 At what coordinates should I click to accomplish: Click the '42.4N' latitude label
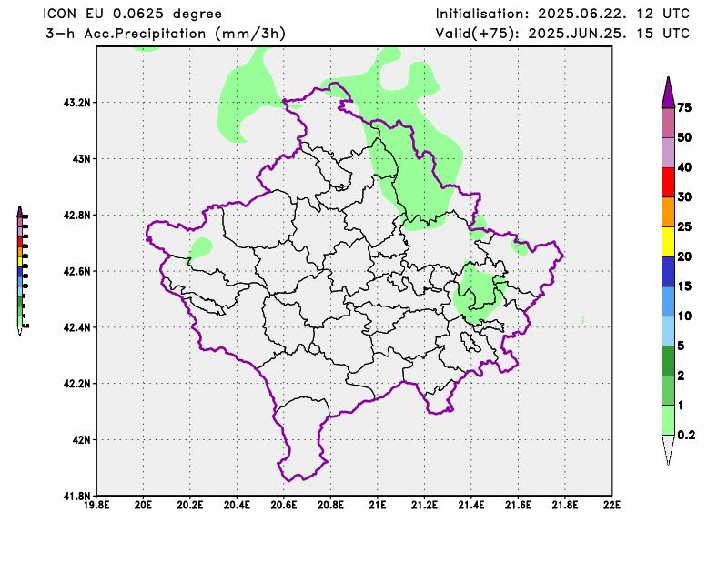77,327
